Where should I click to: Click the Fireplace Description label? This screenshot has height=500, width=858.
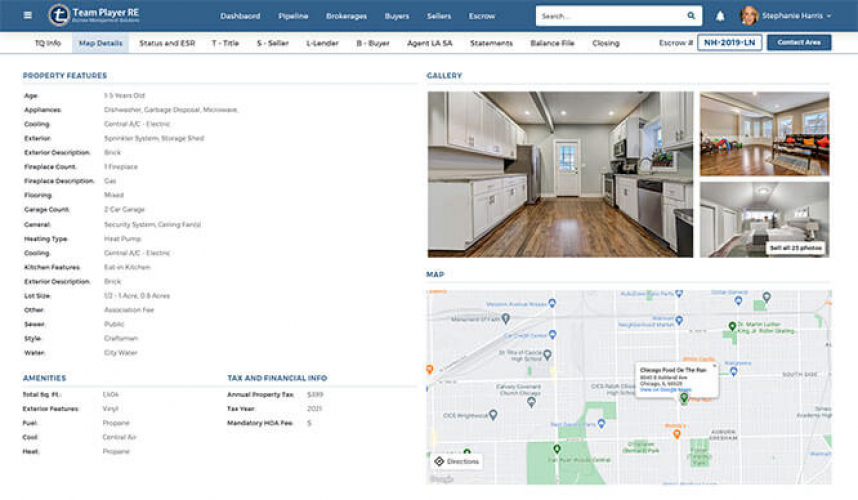click(x=59, y=181)
